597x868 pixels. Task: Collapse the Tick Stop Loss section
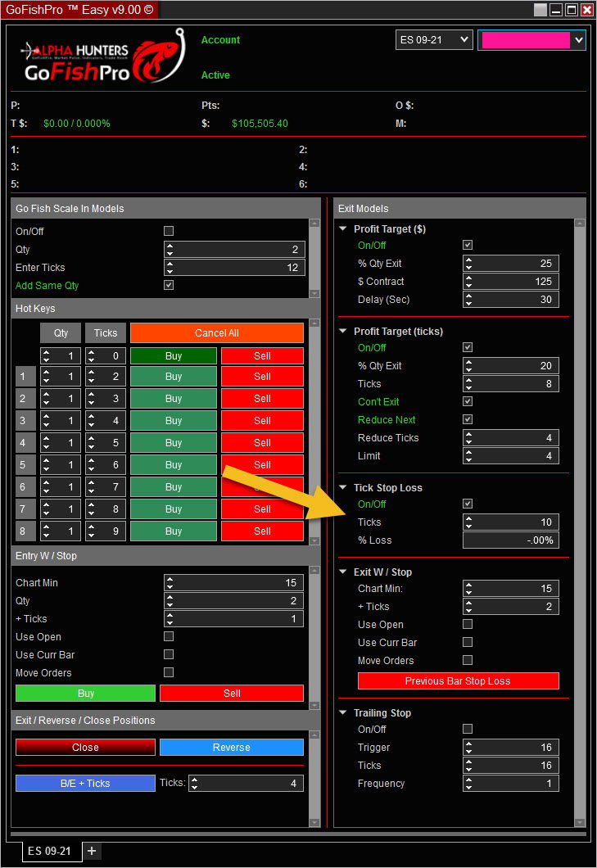click(x=343, y=488)
